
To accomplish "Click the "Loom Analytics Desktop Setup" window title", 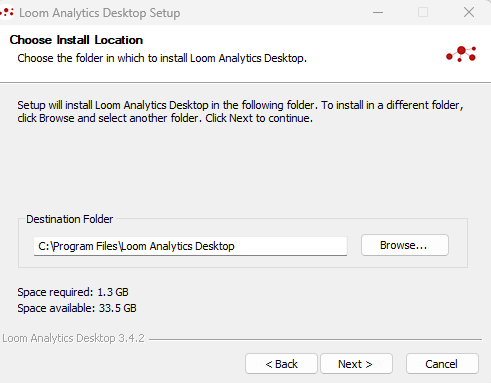I will pos(100,13).
